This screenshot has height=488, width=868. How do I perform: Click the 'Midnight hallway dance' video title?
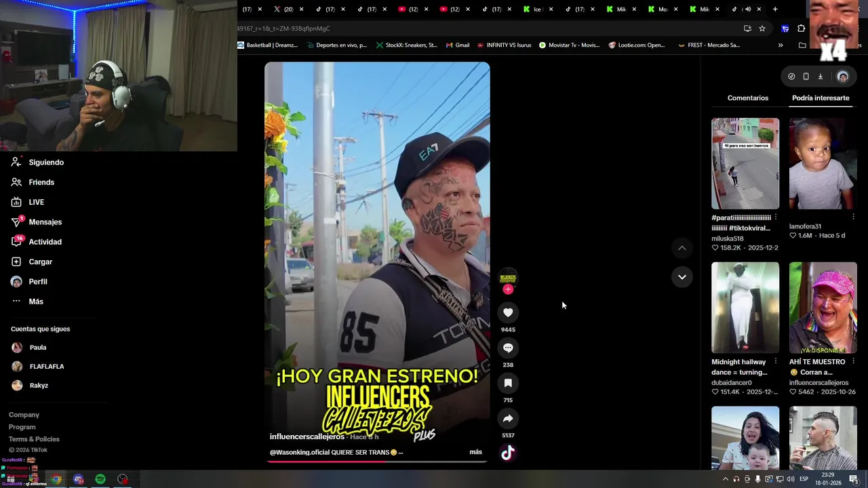click(x=739, y=367)
